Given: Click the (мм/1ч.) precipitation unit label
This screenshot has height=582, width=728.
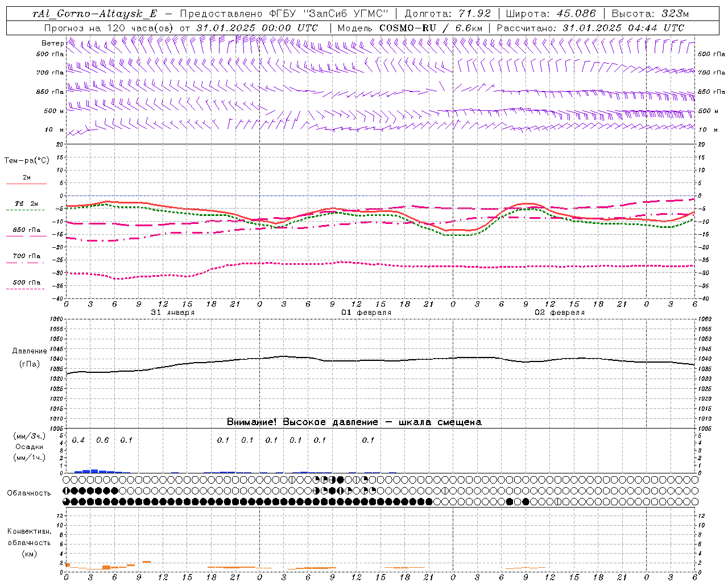Looking at the screenshot, I should pyautogui.click(x=30, y=458).
